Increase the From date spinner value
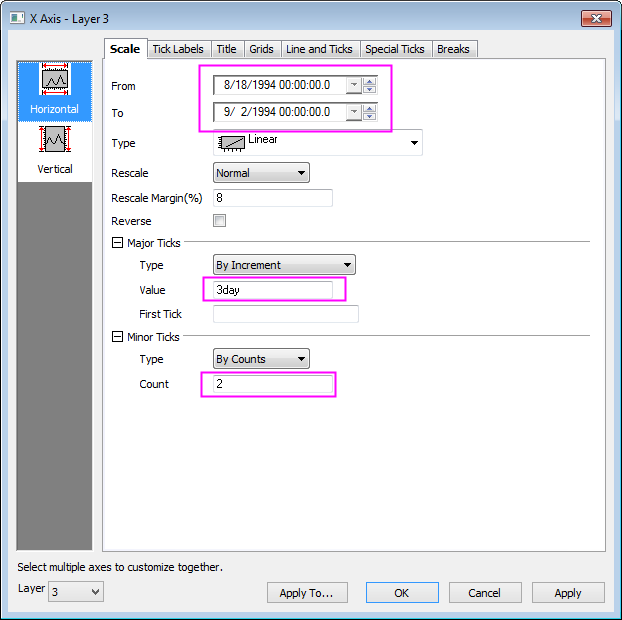This screenshot has width=622, height=620. point(370,81)
